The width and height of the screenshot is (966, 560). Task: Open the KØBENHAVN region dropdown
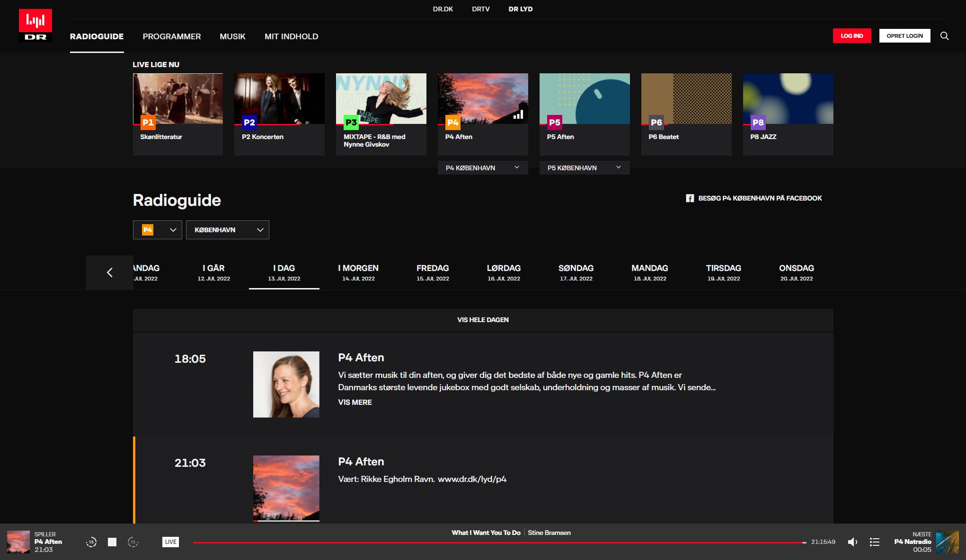[x=228, y=230]
